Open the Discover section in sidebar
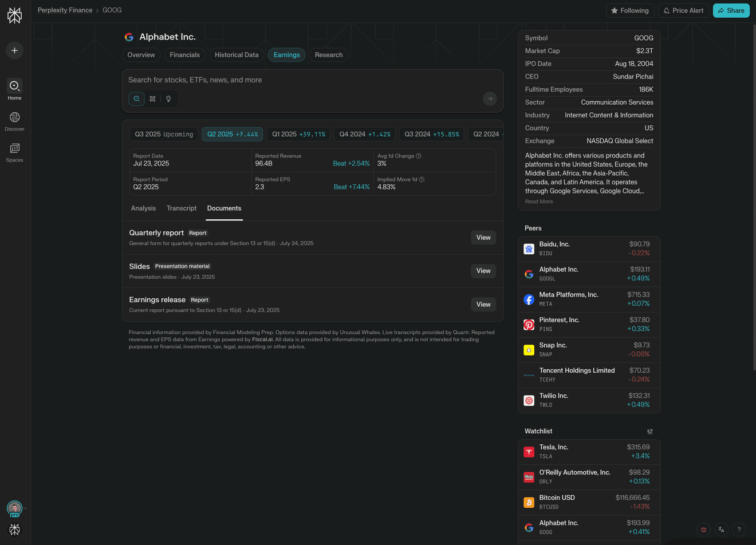 coord(14,121)
